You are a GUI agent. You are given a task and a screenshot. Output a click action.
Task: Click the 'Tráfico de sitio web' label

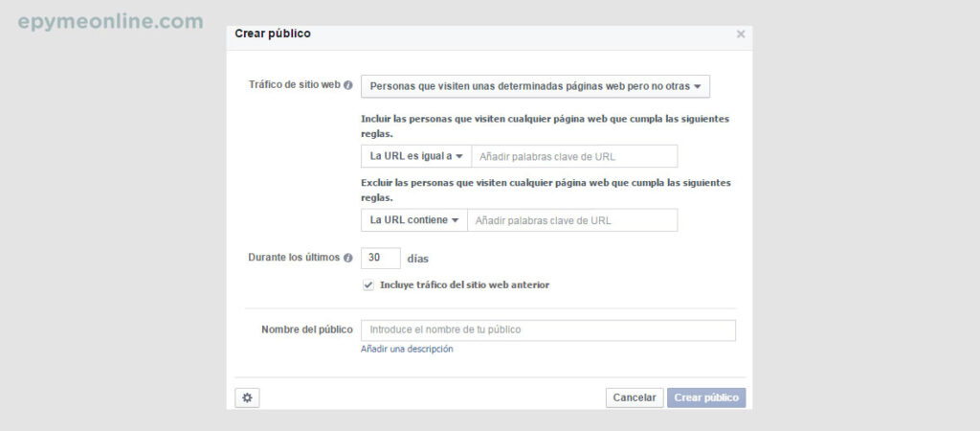coord(295,85)
